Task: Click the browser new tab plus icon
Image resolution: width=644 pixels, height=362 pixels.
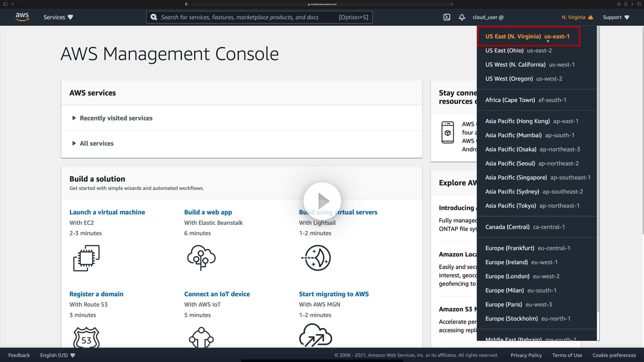Action: (x=632, y=4)
